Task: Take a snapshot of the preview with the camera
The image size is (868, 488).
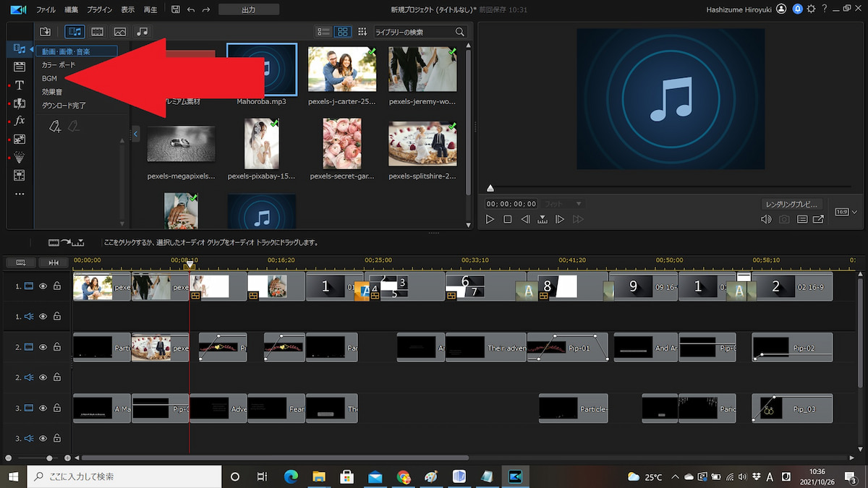Action: pyautogui.click(x=784, y=219)
